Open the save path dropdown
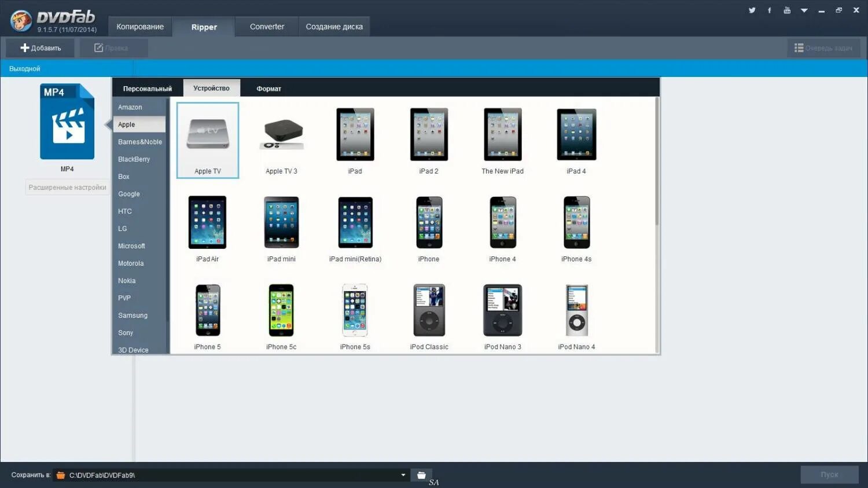868x488 pixels. click(403, 475)
